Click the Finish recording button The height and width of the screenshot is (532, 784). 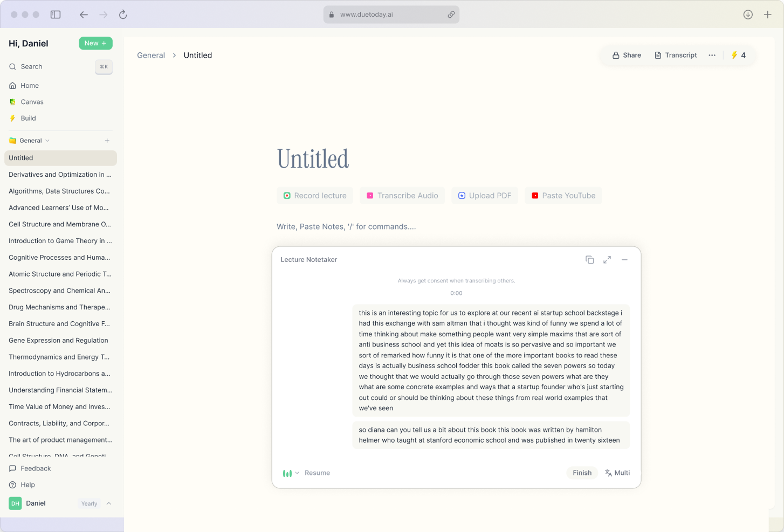582,473
